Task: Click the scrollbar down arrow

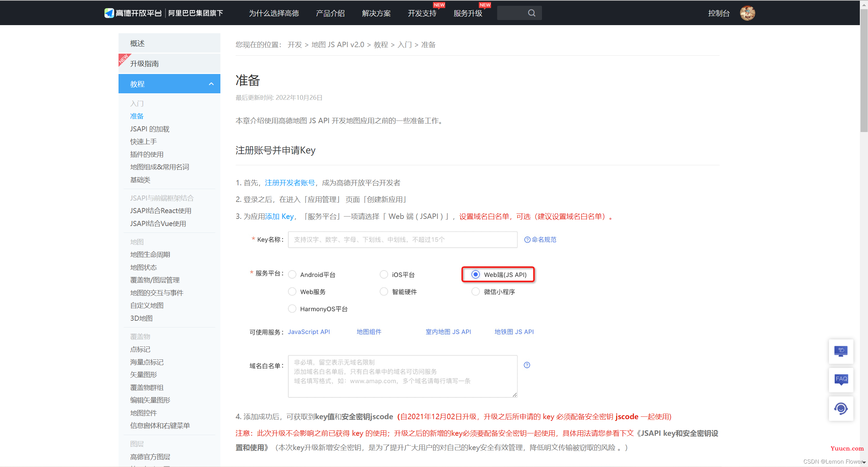Action: point(864,462)
